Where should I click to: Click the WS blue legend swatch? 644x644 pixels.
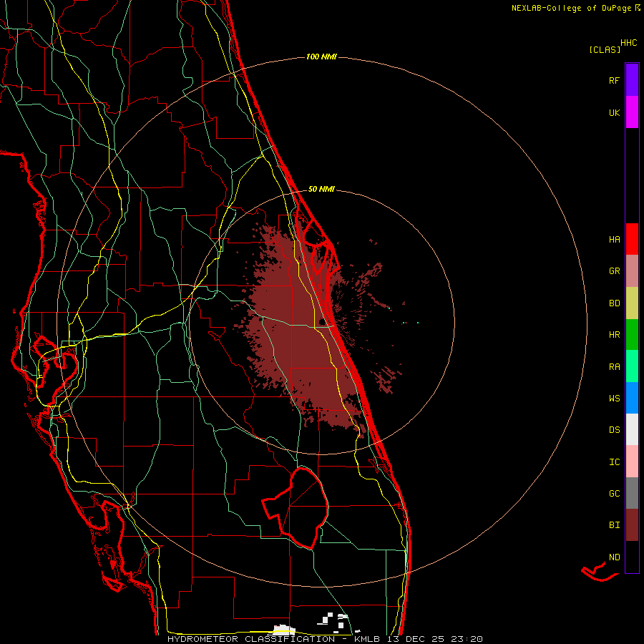click(632, 398)
